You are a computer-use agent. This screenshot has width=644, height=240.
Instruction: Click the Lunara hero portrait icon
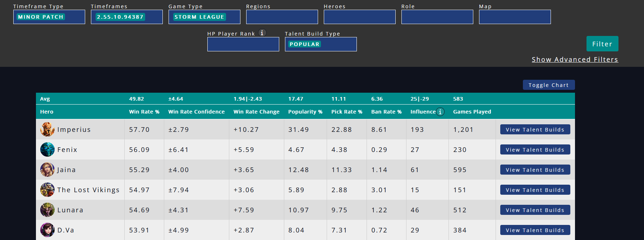point(47,210)
